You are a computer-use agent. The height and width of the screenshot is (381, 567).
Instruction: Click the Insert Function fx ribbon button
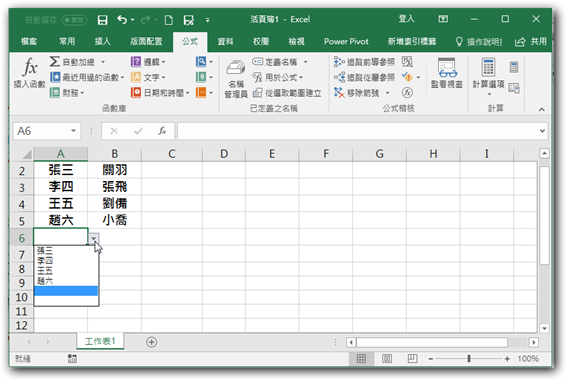(x=30, y=74)
